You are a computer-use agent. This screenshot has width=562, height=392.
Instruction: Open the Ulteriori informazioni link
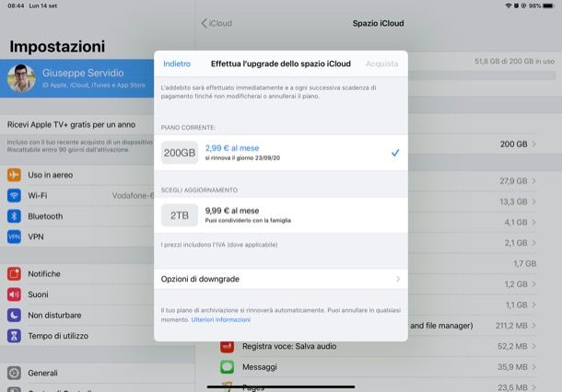click(x=221, y=319)
